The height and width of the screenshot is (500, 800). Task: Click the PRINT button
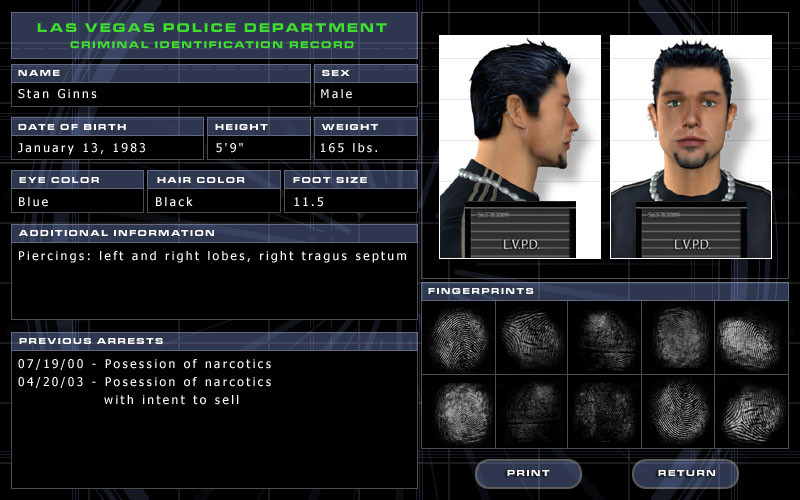click(x=528, y=473)
